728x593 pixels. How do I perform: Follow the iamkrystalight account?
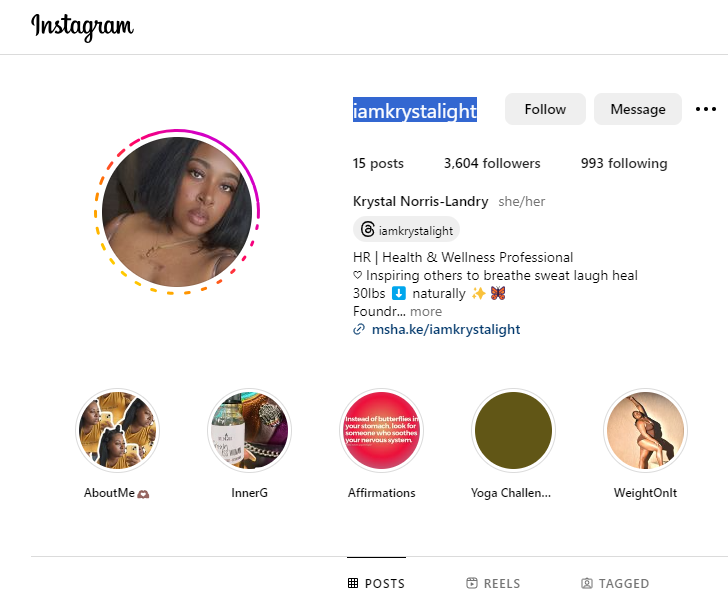[545, 109]
